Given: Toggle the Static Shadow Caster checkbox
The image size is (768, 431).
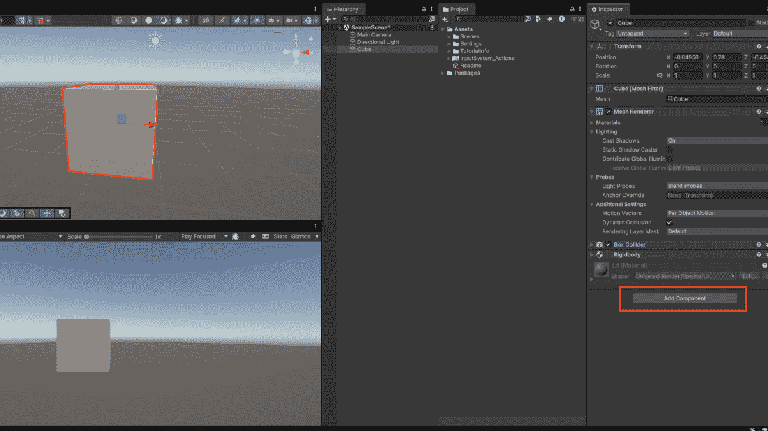Looking at the screenshot, I should tap(670, 150).
